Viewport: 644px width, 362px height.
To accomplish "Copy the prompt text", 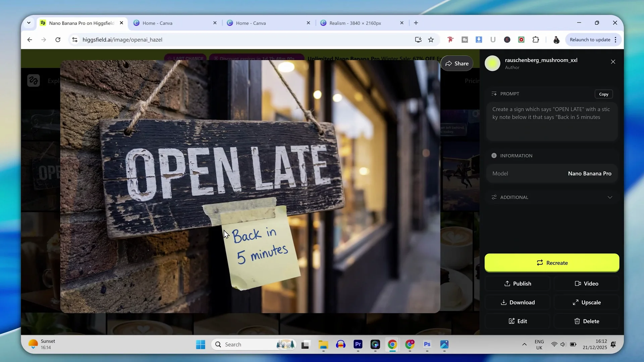I will point(603,94).
